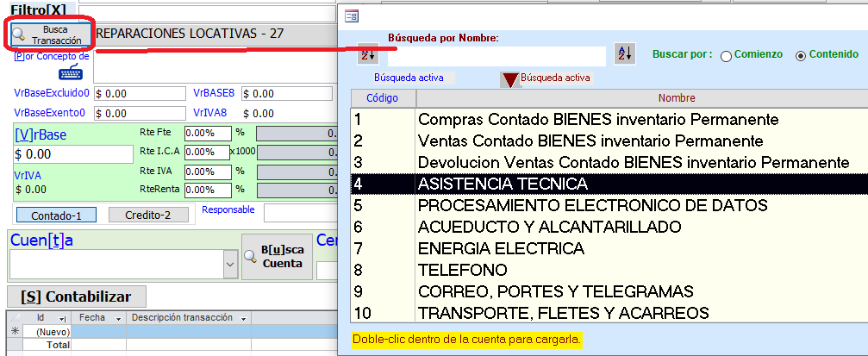Click the Código column header
The width and height of the screenshot is (868, 356).
coord(382,98)
